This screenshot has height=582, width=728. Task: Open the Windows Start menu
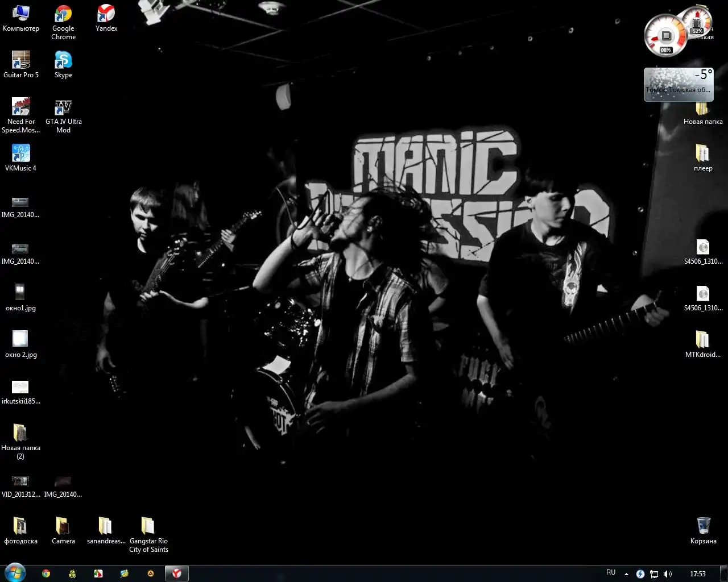pyautogui.click(x=15, y=573)
